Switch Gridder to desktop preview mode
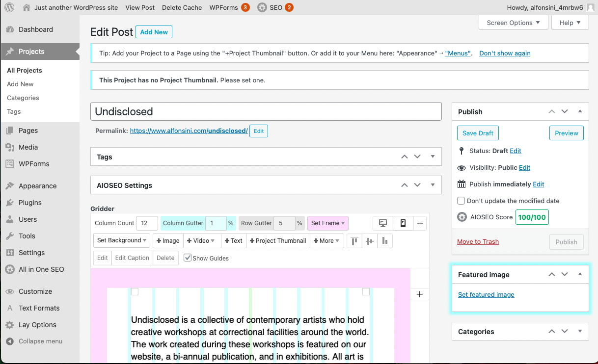 coord(382,223)
